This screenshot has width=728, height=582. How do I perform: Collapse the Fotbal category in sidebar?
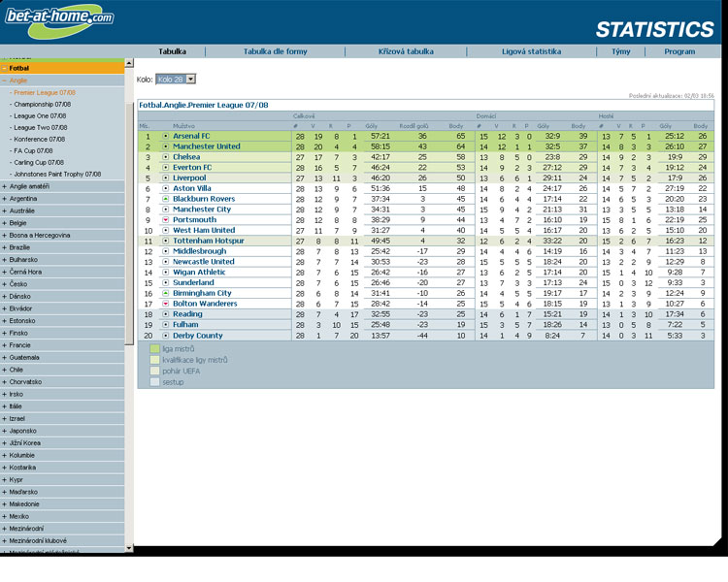(x=5, y=69)
